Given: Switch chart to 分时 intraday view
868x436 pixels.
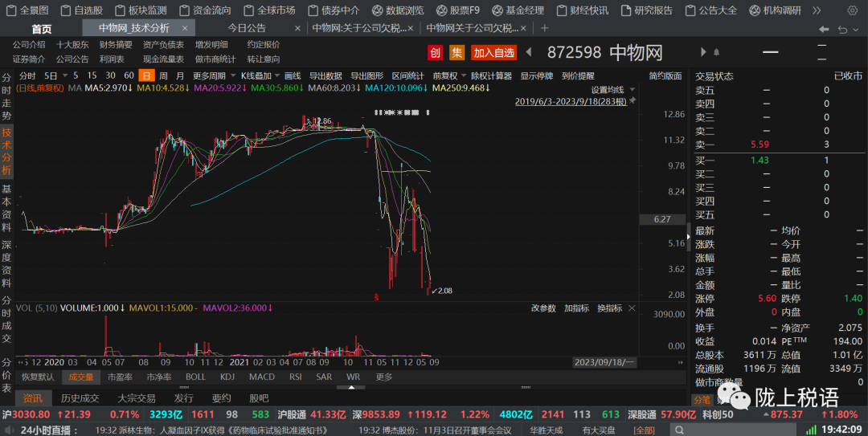Looking at the screenshot, I should click(27, 75).
